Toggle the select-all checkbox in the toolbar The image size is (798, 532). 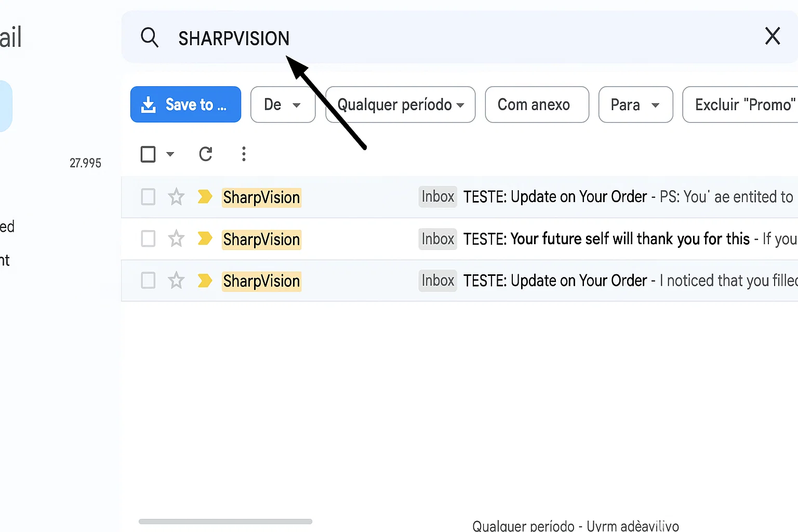(x=148, y=154)
